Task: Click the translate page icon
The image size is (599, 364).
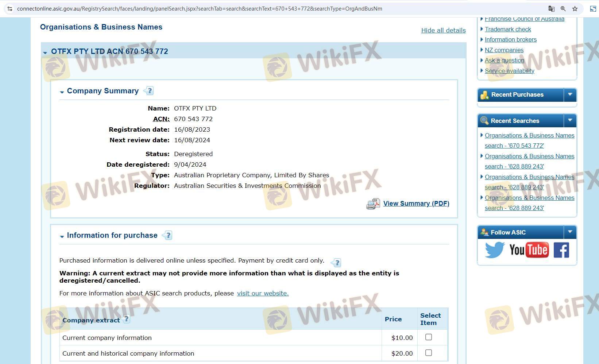Action: [551, 9]
